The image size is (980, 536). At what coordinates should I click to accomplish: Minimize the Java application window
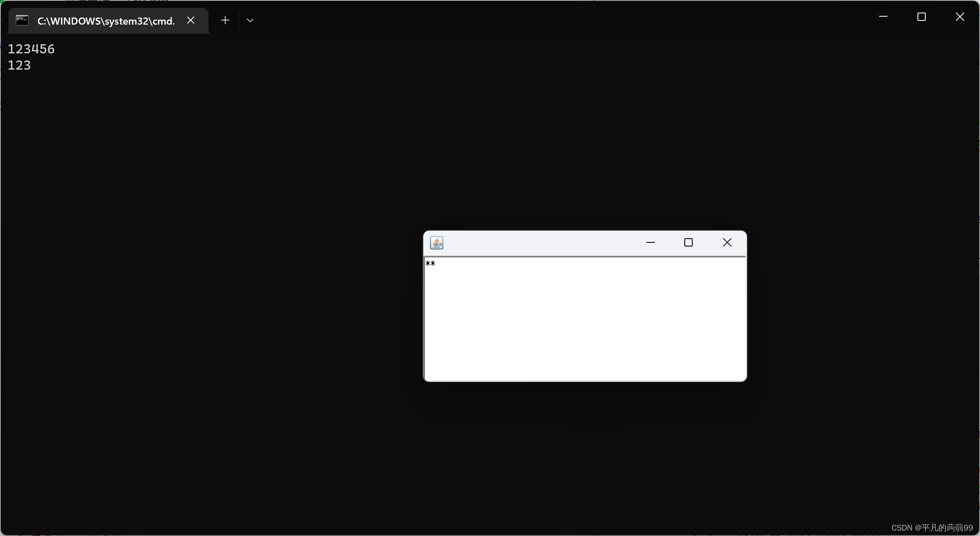[650, 242]
